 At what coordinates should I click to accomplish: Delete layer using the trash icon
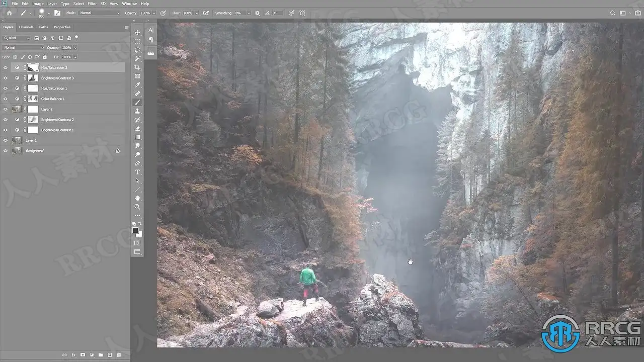(x=119, y=355)
